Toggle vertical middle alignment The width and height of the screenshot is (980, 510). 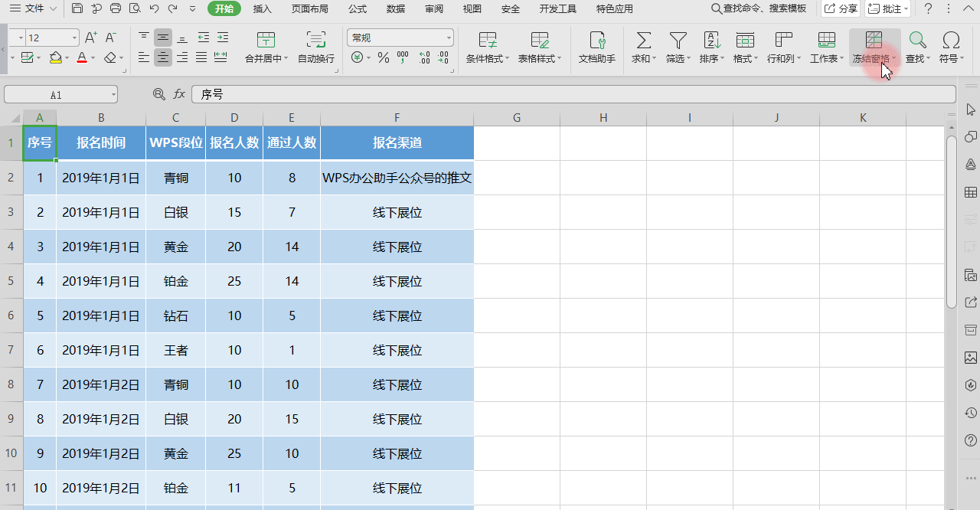162,38
